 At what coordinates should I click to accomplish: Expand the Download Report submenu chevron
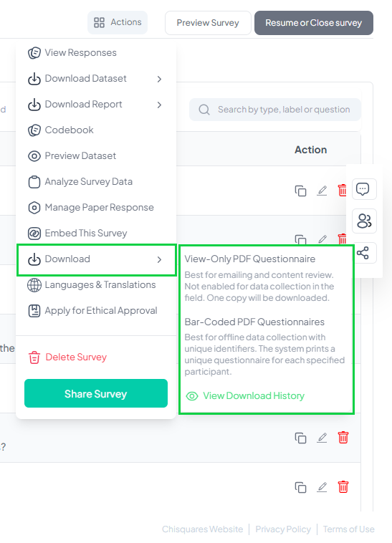(159, 105)
